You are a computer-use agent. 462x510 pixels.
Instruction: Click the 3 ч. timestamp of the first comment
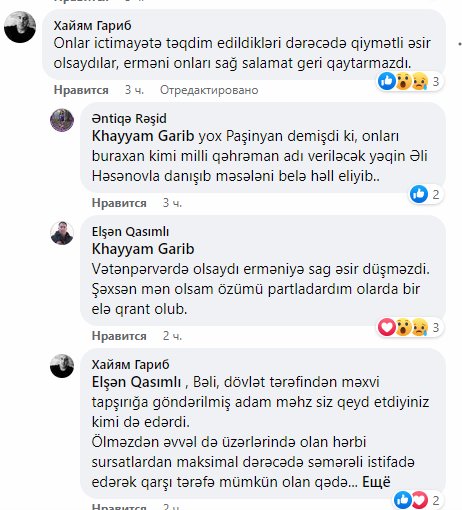coord(134,90)
